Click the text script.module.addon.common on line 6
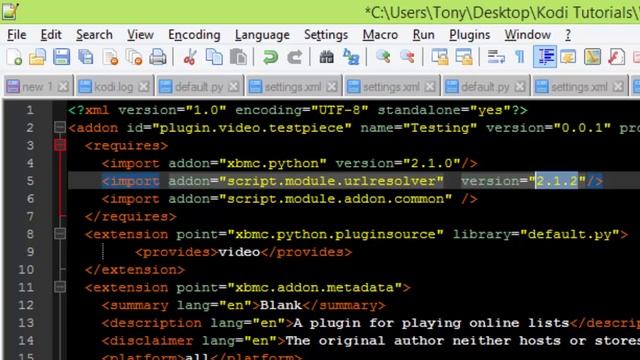The image size is (640, 360). (x=336, y=199)
